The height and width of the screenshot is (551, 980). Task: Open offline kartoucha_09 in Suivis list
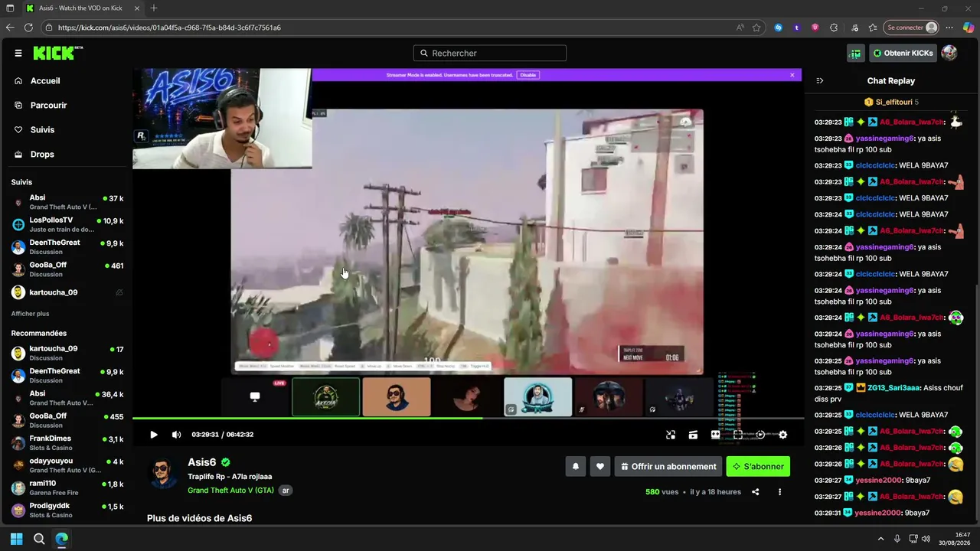(x=67, y=292)
